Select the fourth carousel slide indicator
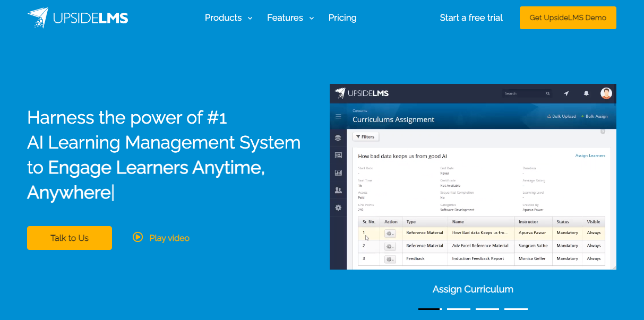The image size is (644, 320). (x=516, y=309)
